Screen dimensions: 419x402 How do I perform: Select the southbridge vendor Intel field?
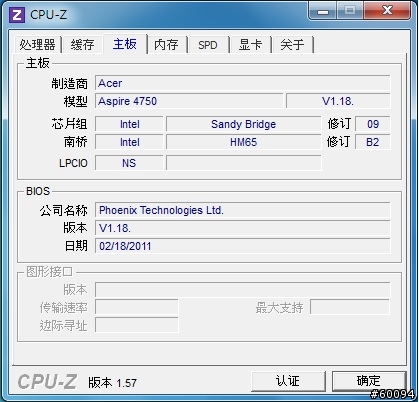129,142
